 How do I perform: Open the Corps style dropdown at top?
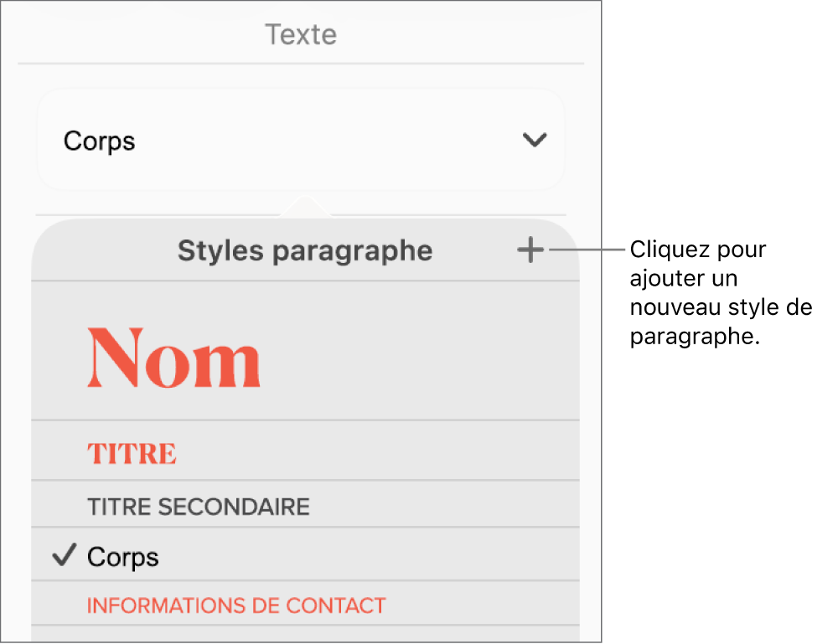[x=302, y=140]
